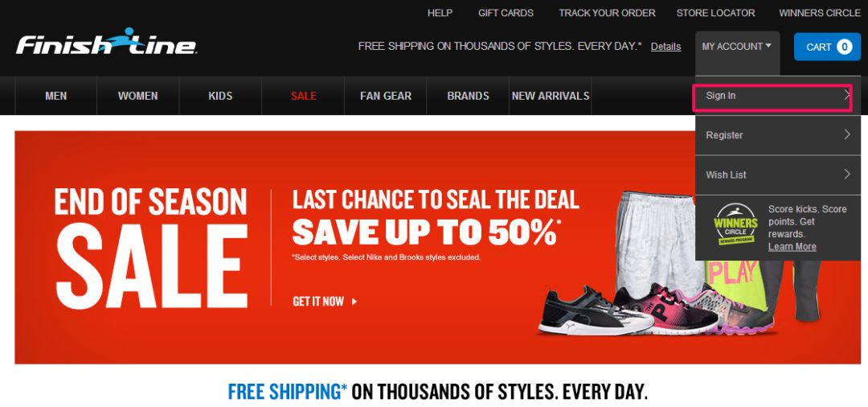Viewport: 868px width, 407px height.
Task: Click the Winners Circle reward program badge
Action: click(x=735, y=224)
